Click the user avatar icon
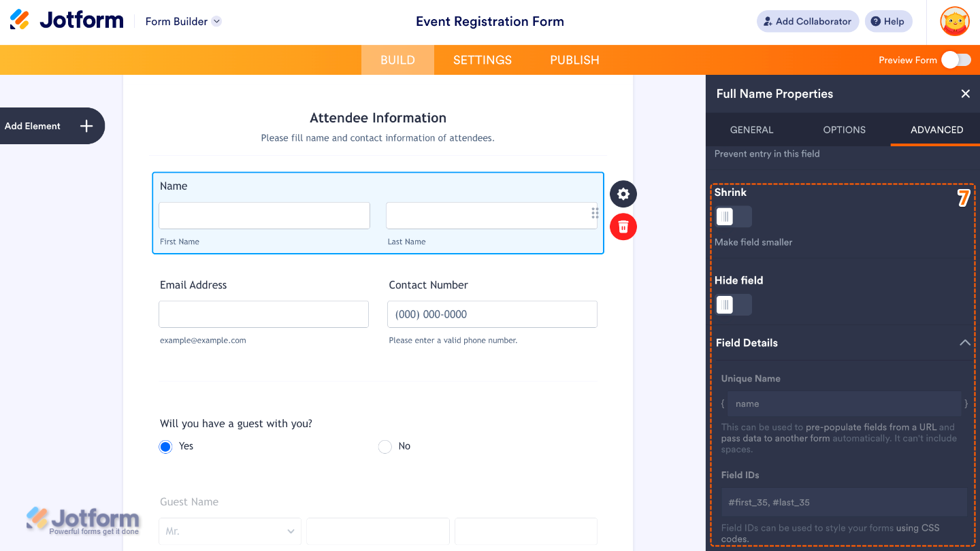The image size is (980, 551). [x=955, y=21]
